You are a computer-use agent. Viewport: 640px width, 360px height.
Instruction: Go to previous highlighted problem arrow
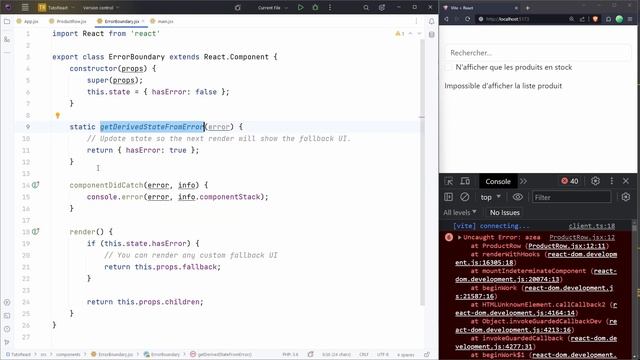pos(411,33)
